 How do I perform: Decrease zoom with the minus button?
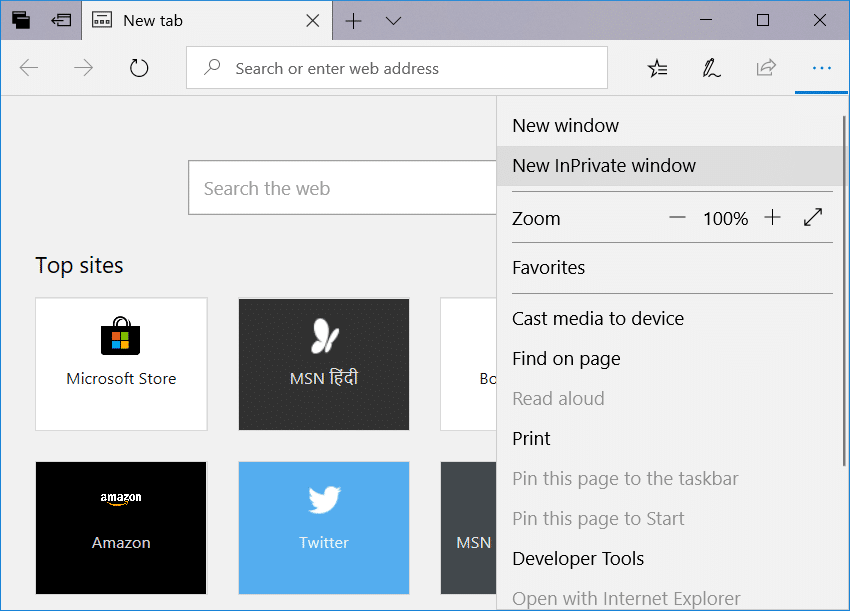677,218
